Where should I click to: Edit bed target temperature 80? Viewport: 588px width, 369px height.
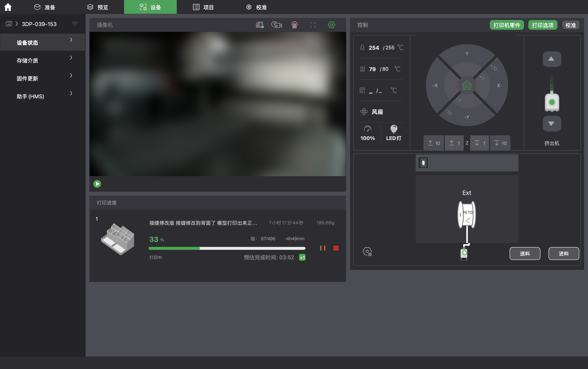pos(385,69)
